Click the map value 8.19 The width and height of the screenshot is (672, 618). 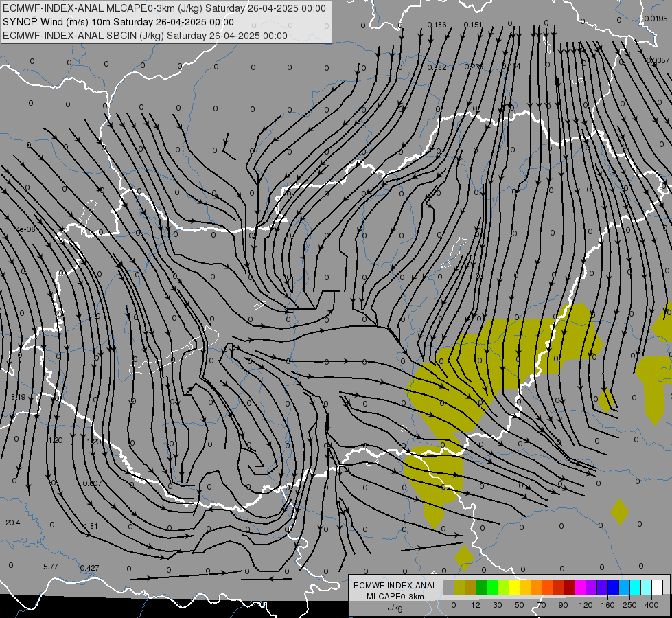[18, 397]
